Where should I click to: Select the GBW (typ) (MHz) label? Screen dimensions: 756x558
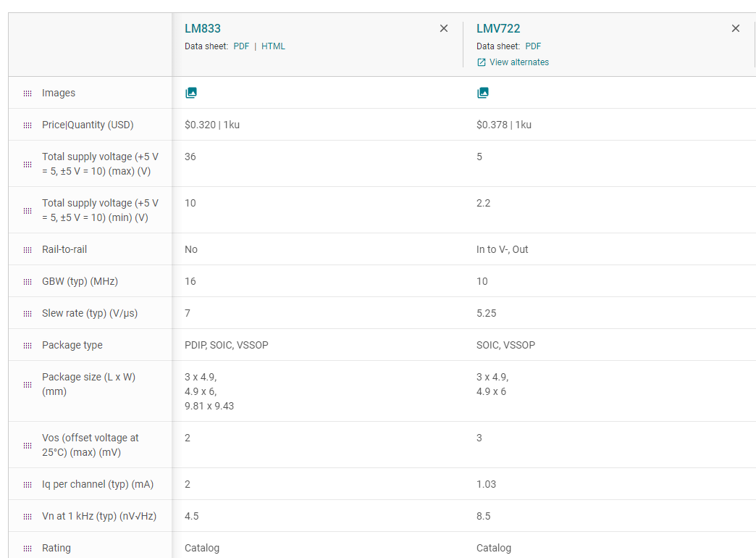80,281
